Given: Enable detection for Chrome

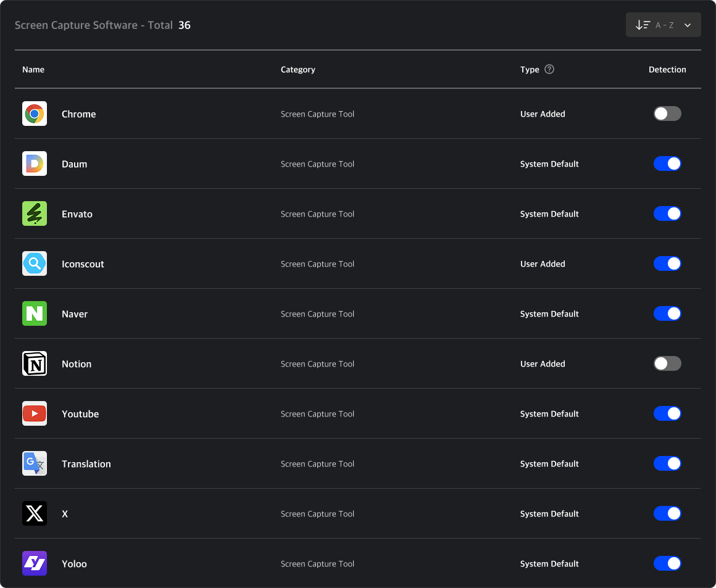Looking at the screenshot, I should coord(667,114).
